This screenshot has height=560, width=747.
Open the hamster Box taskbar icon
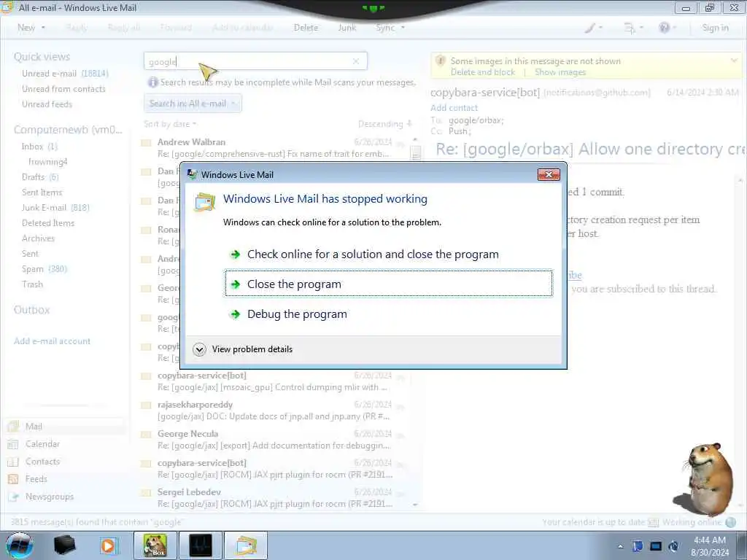[x=155, y=545]
